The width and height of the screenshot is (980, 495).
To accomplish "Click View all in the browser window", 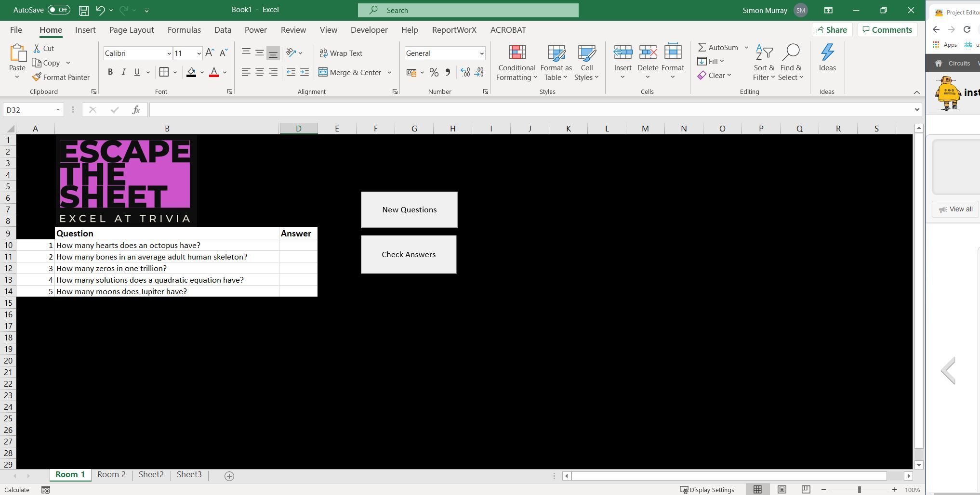I will pyautogui.click(x=955, y=209).
